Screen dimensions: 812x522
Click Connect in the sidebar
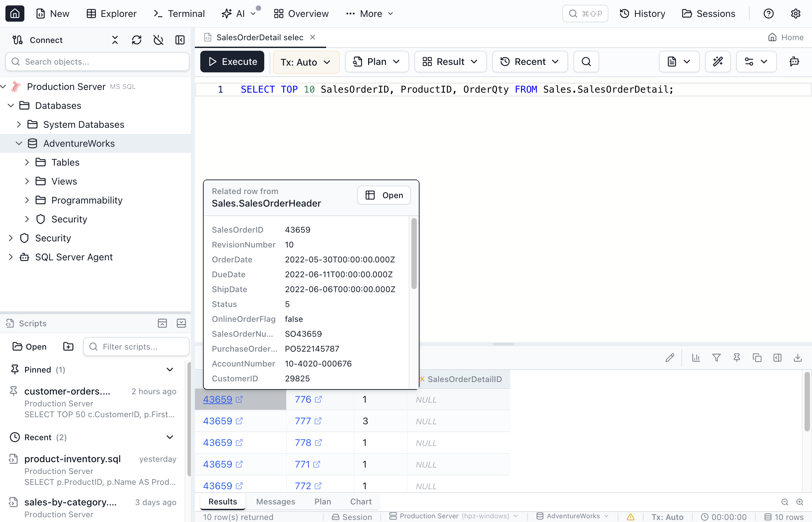(37, 40)
